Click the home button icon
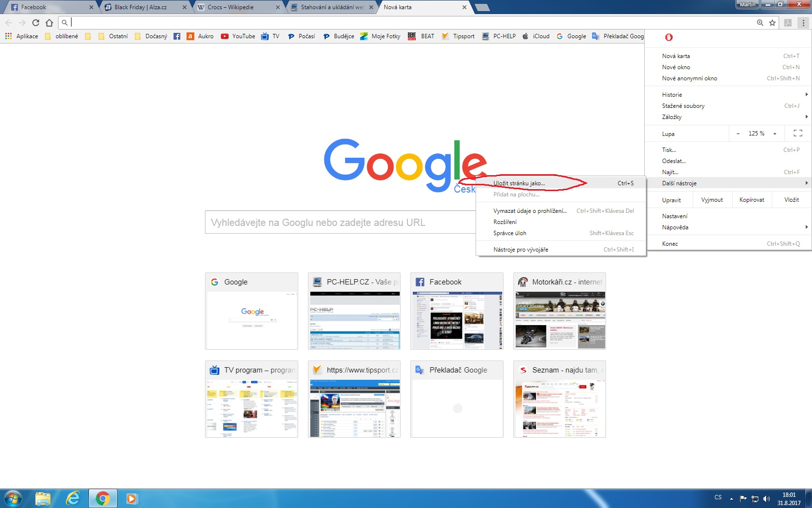 click(49, 23)
